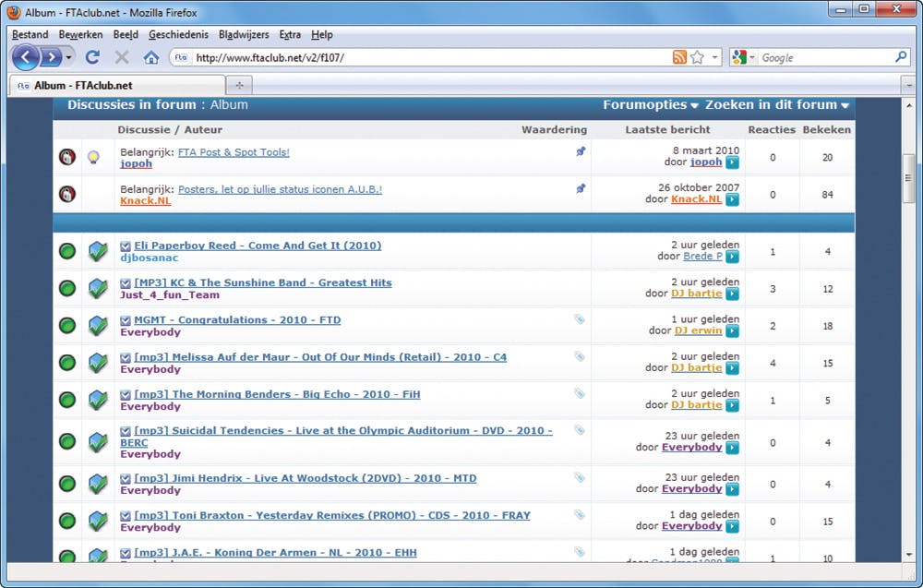Open DJ erwin user profile link
923x588 pixels.
pyautogui.click(x=698, y=330)
